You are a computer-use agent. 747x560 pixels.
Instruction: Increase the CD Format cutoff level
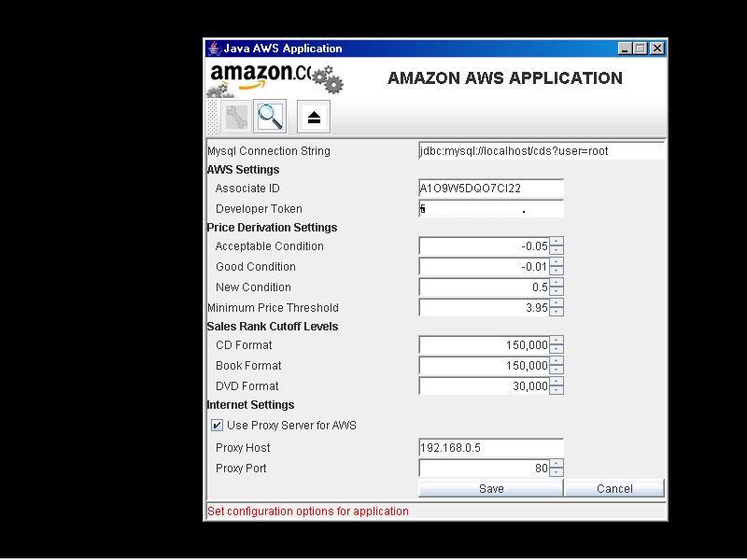click(556, 341)
